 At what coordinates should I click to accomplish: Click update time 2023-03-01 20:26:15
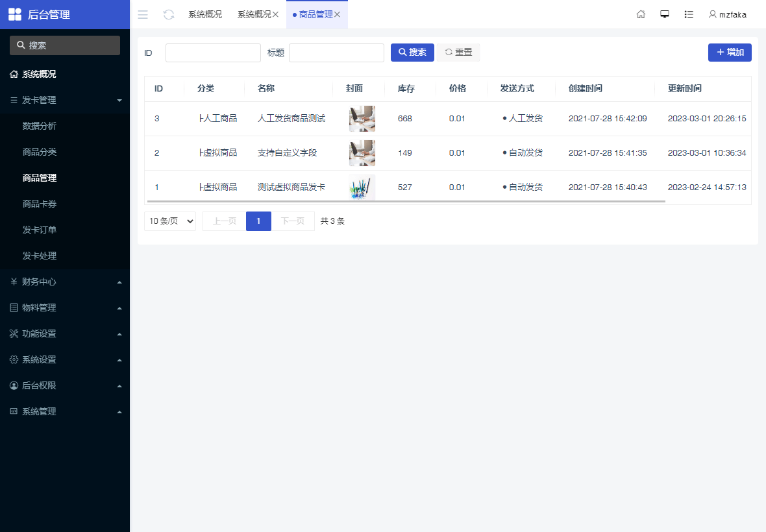coord(707,119)
